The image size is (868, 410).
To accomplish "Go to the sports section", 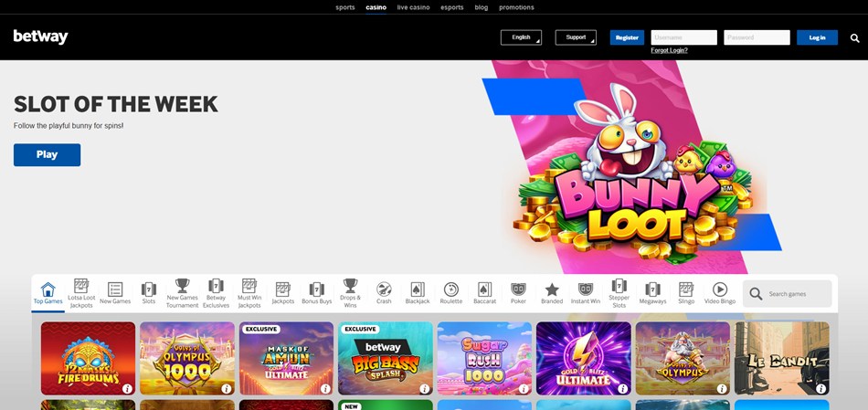I will tap(345, 7).
